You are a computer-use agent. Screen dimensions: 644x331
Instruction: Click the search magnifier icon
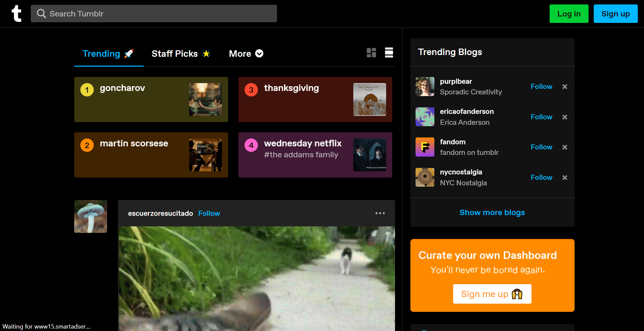tap(41, 14)
